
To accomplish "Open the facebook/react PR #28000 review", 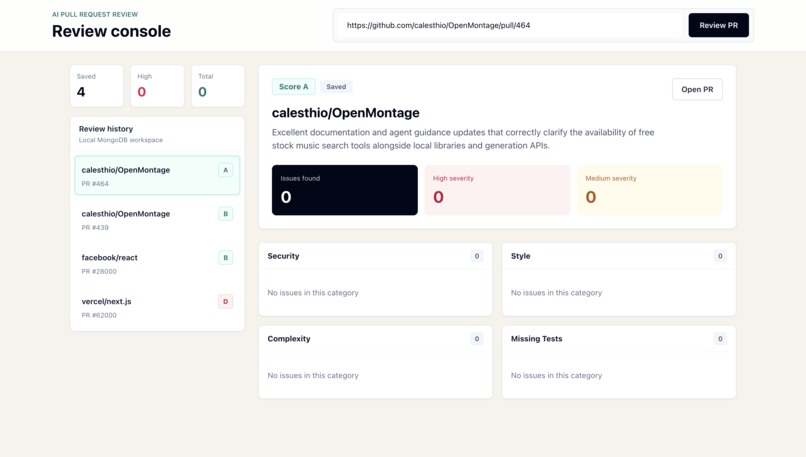I will pos(157,263).
